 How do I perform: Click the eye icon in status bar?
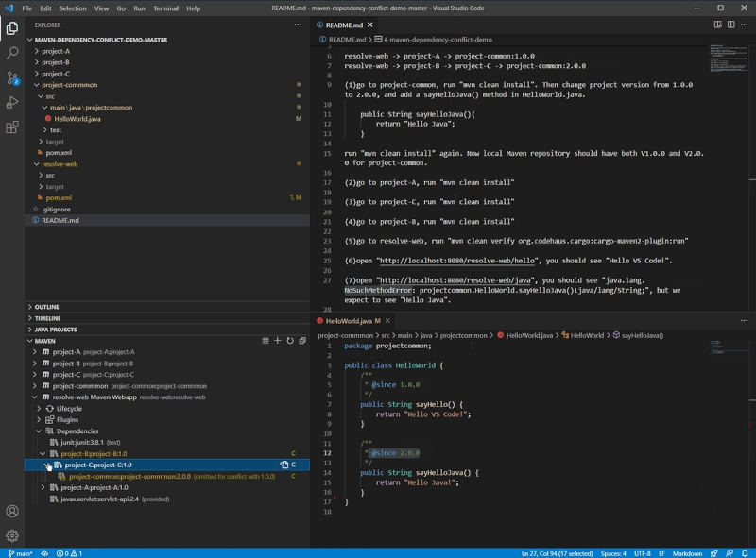[44, 553]
